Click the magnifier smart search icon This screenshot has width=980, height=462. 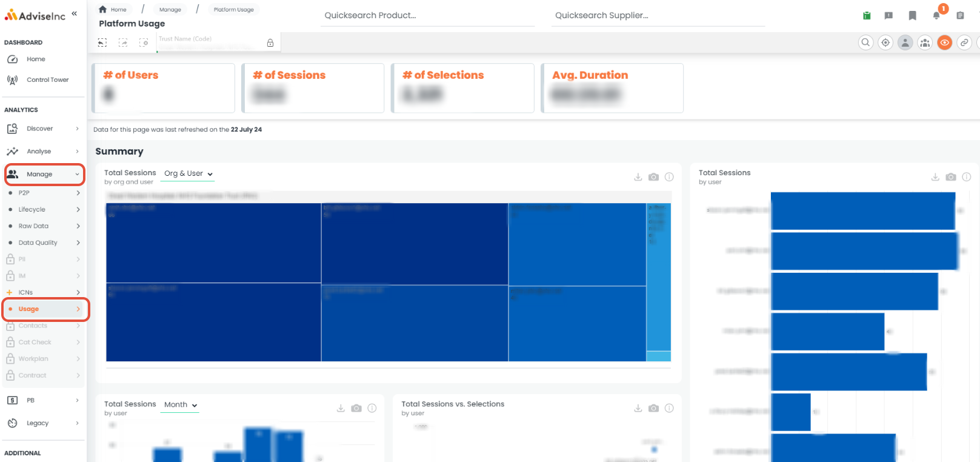tap(865, 42)
